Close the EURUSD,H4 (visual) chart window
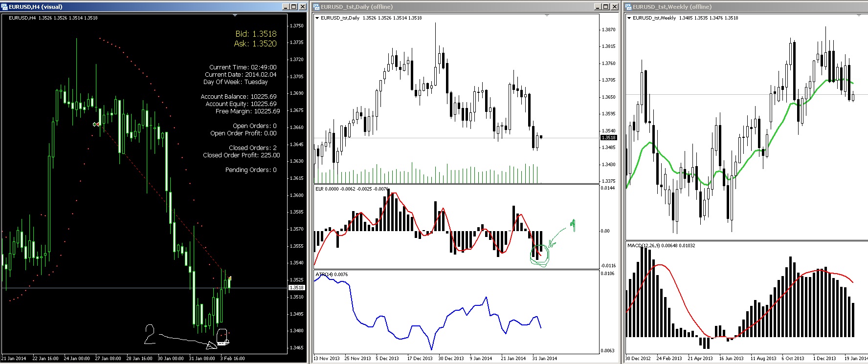The height and width of the screenshot is (364, 868). pyautogui.click(x=302, y=6)
